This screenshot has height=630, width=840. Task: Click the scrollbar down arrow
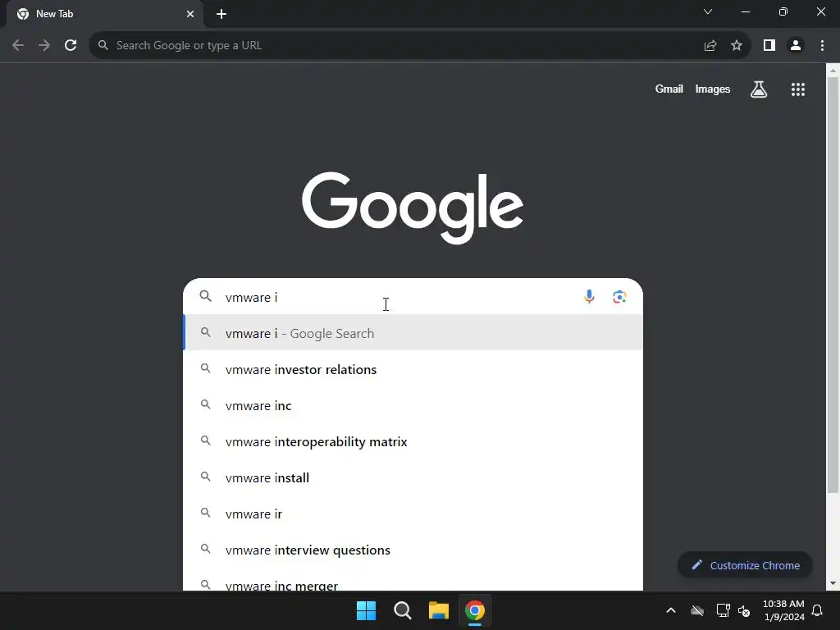(833, 584)
